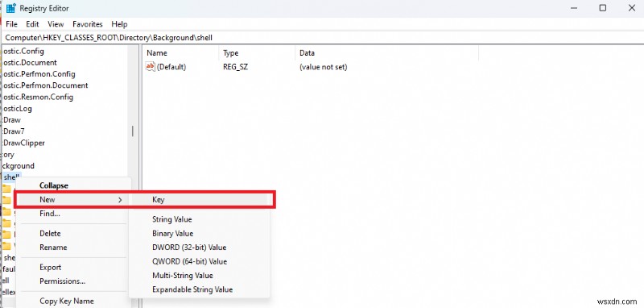Select the highlighted shell tree key
The width and height of the screenshot is (644, 308).
click(11, 177)
